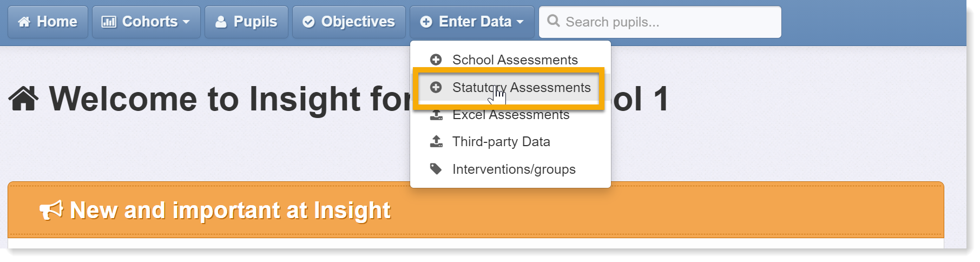
Task: Click the upload icon beside Excel Assessments
Action: [436, 115]
